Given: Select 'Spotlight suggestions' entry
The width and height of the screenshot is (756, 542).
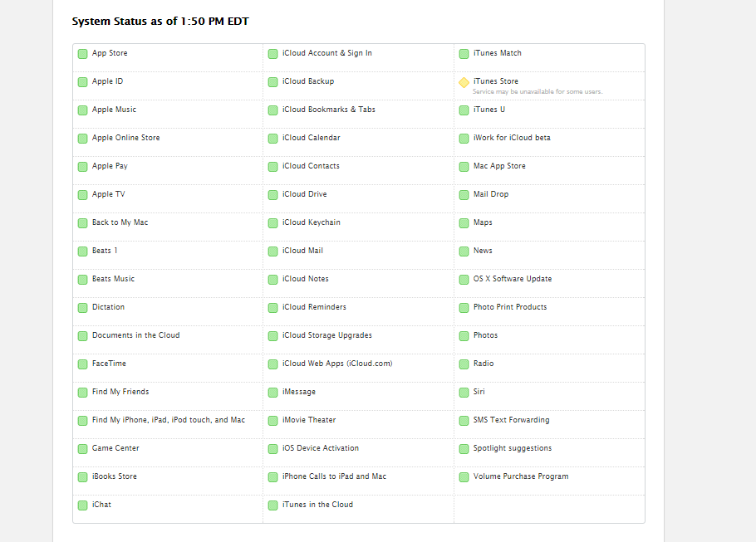Looking at the screenshot, I should tap(513, 448).
